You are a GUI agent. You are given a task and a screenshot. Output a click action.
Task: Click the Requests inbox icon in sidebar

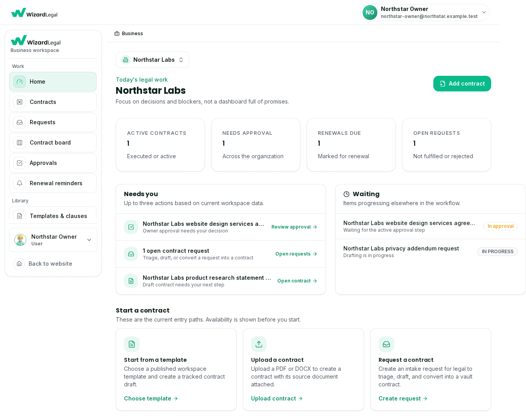point(20,122)
